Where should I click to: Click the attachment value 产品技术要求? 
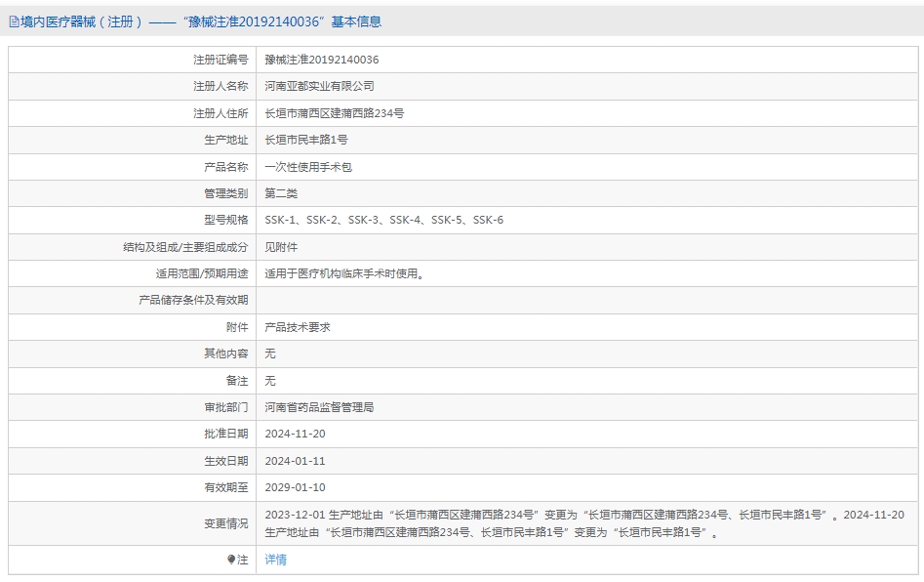click(298, 327)
